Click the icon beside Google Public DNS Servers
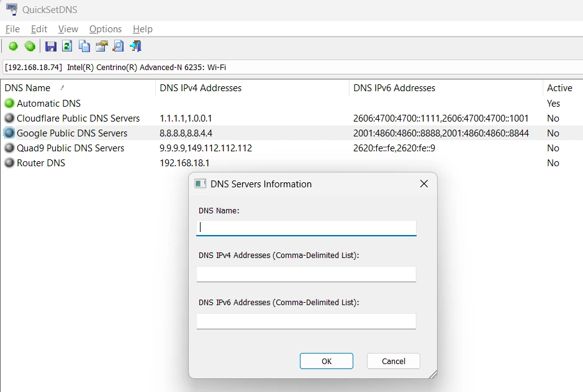583x392 pixels. (x=9, y=133)
